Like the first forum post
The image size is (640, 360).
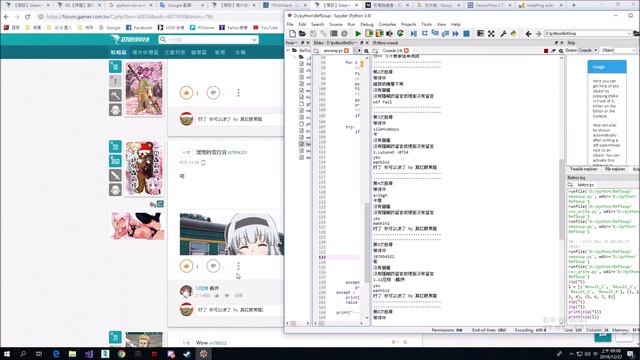(187, 93)
